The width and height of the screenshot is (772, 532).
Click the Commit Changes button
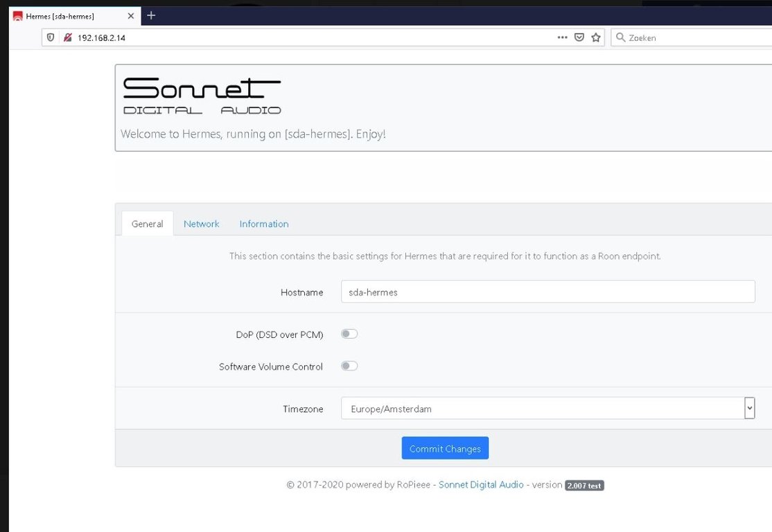(x=445, y=448)
